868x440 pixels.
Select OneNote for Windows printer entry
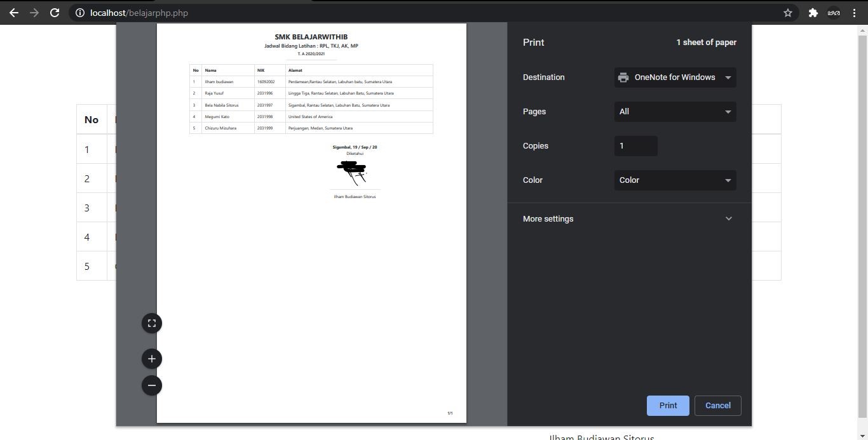pos(675,77)
